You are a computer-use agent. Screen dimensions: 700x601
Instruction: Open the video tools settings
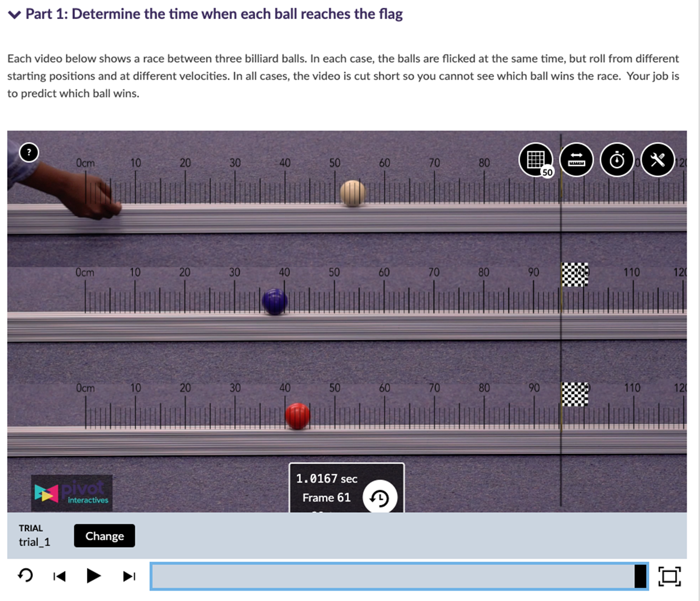pos(658,160)
